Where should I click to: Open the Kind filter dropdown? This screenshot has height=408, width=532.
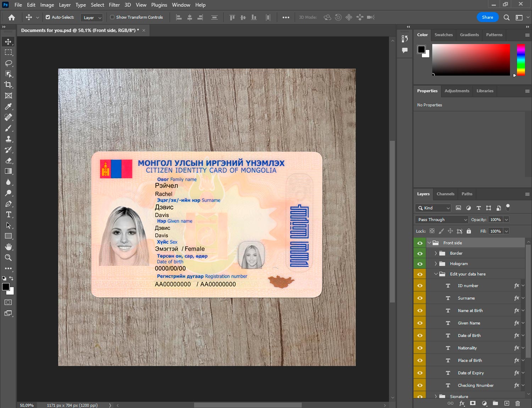[x=433, y=208]
